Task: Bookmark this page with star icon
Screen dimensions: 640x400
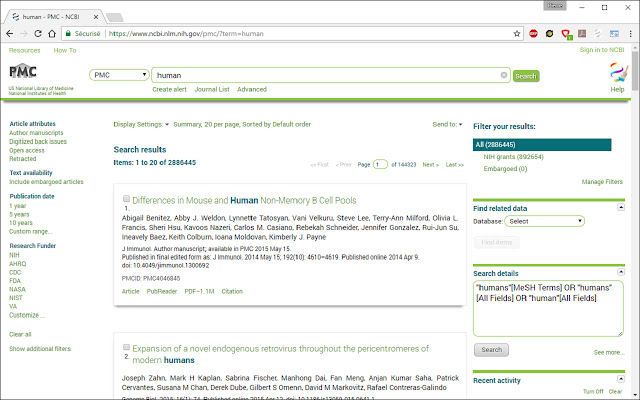Action: [517, 34]
